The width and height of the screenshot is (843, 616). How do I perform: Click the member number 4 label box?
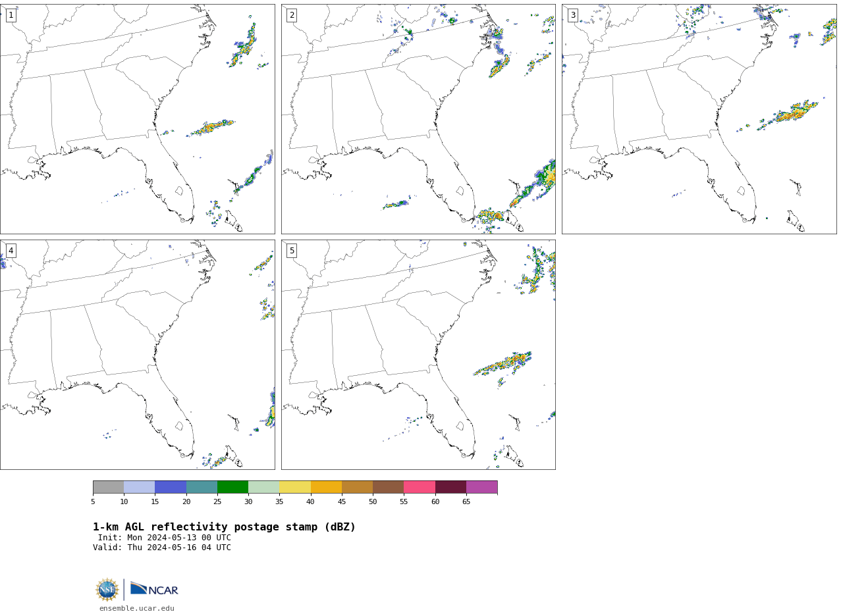point(11,251)
